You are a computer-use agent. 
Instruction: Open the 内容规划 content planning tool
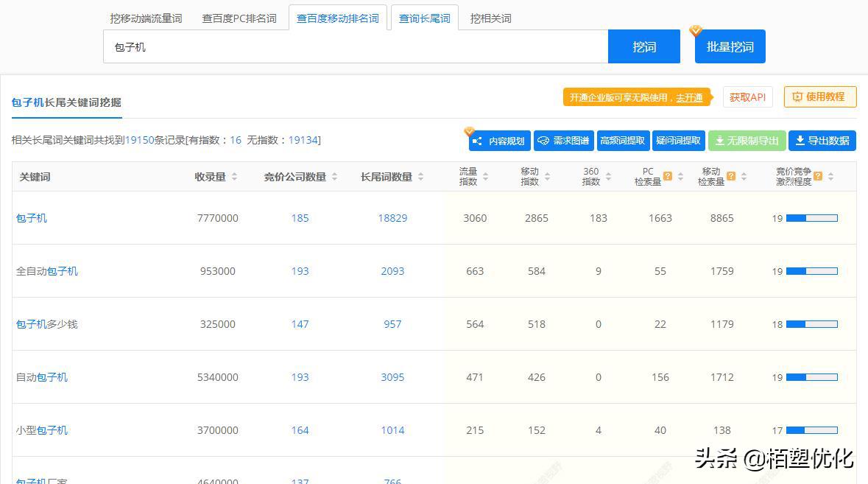pos(500,140)
